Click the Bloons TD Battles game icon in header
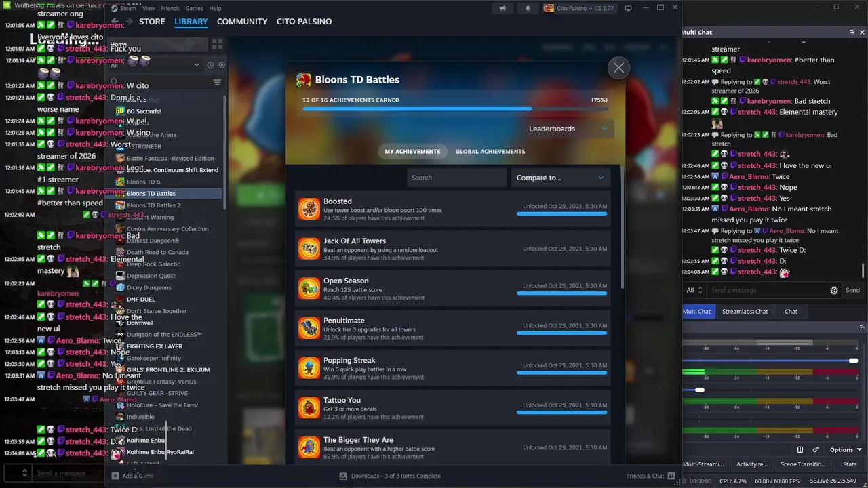 (x=304, y=80)
